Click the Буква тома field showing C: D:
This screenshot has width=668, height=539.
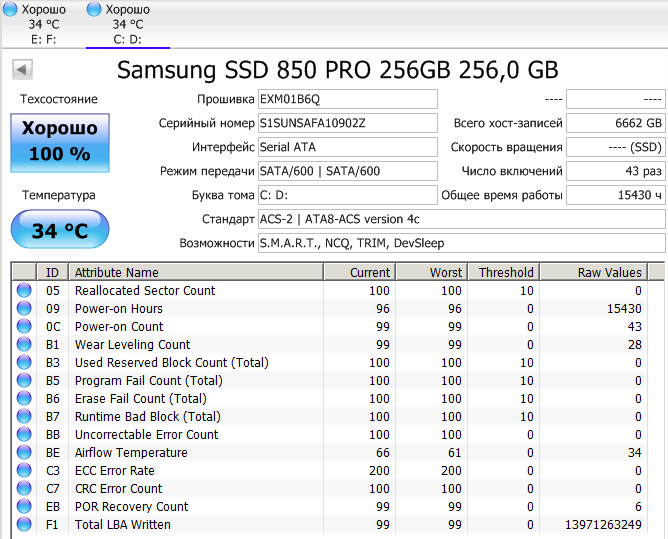click(x=348, y=195)
